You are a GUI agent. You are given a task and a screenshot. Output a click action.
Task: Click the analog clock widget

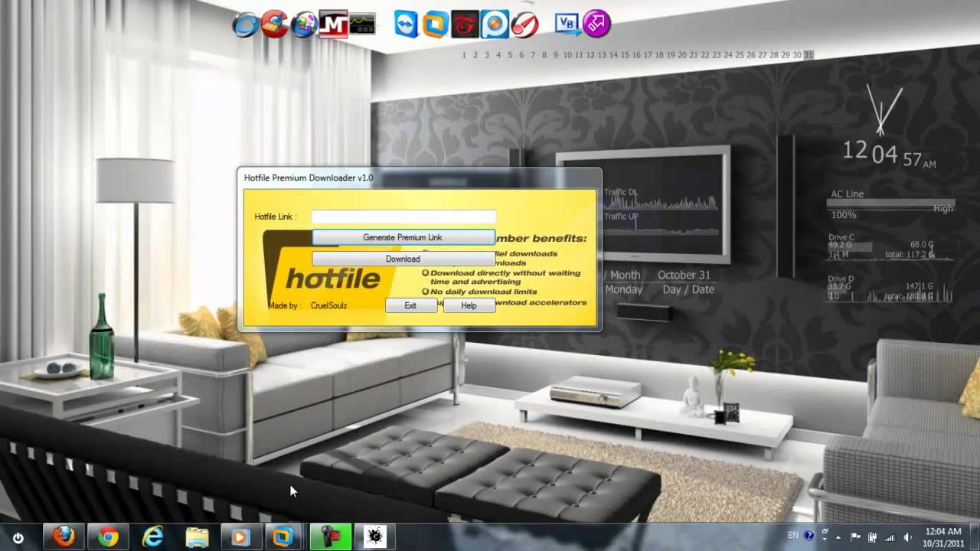click(x=883, y=109)
